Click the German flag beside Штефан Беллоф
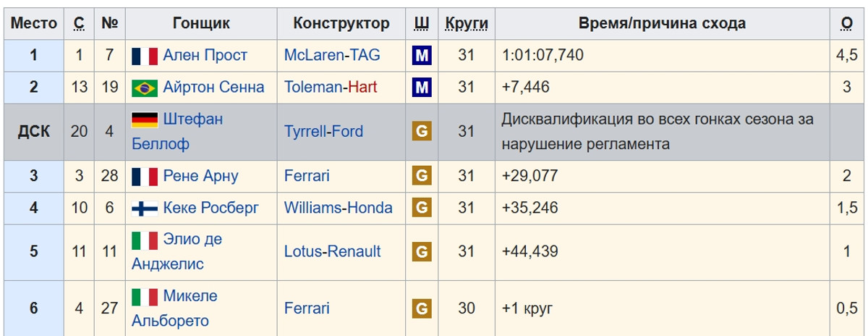 (145, 119)
